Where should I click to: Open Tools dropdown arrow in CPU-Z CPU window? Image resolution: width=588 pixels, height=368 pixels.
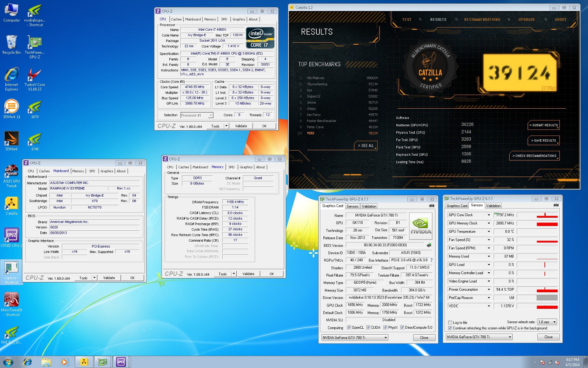coord(226,126)
